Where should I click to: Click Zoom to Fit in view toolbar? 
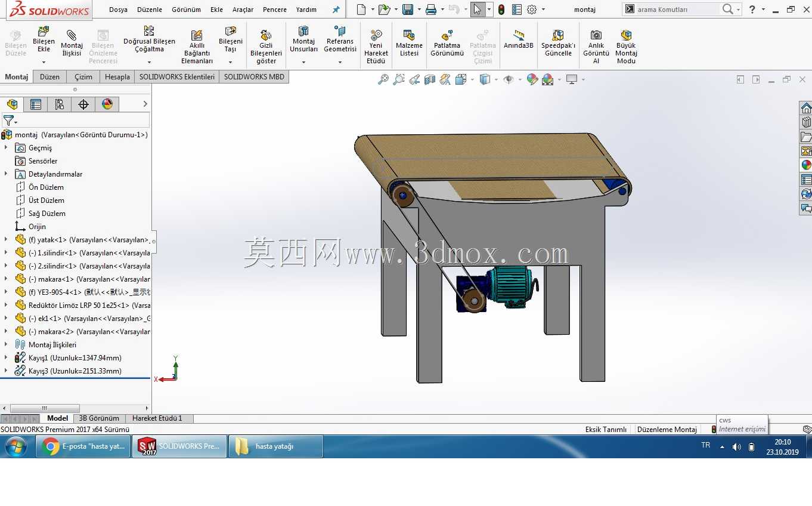pyautogui.click(x=383, y=79)
